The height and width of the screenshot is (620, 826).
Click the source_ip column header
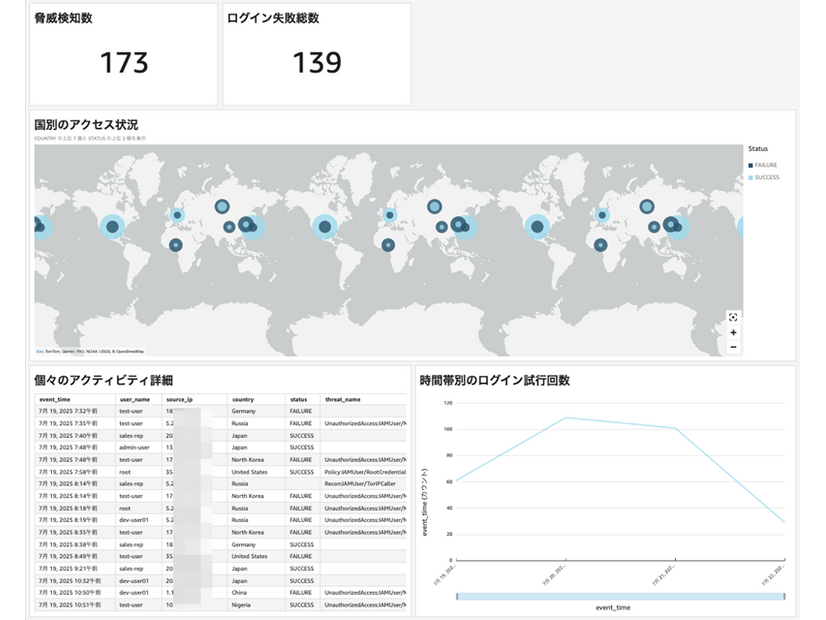tap(180, 399)
